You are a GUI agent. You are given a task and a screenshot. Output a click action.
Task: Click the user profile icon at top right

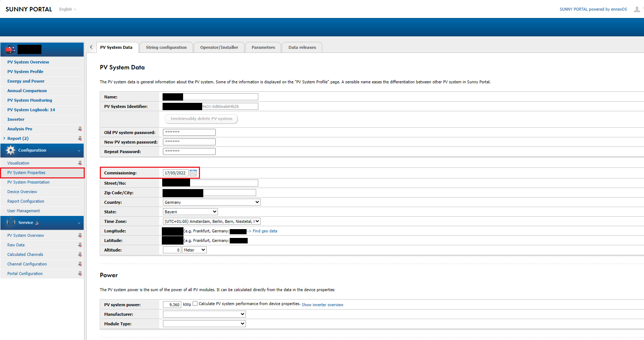pos(637,9)
